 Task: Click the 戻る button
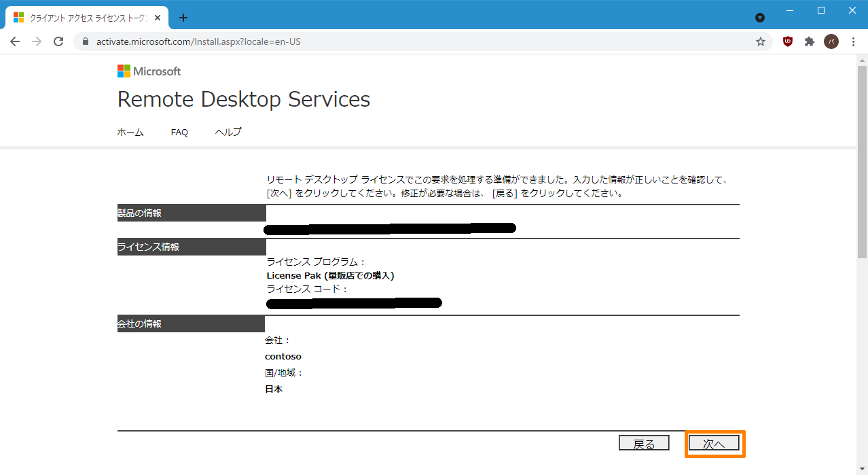point(644,444)
